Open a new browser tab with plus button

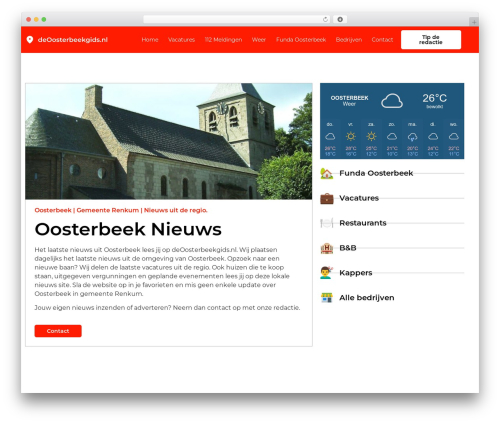click(474, 22)
